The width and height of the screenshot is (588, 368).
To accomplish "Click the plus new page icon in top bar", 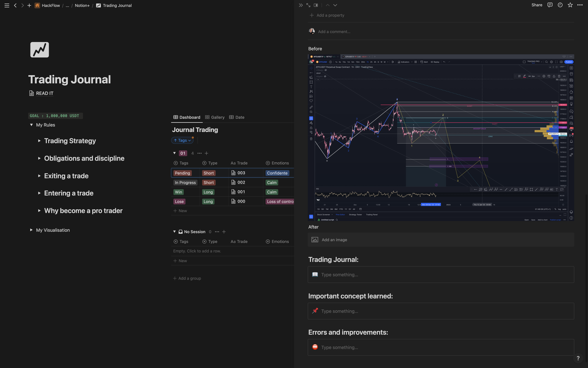I will tap(29, 5).
